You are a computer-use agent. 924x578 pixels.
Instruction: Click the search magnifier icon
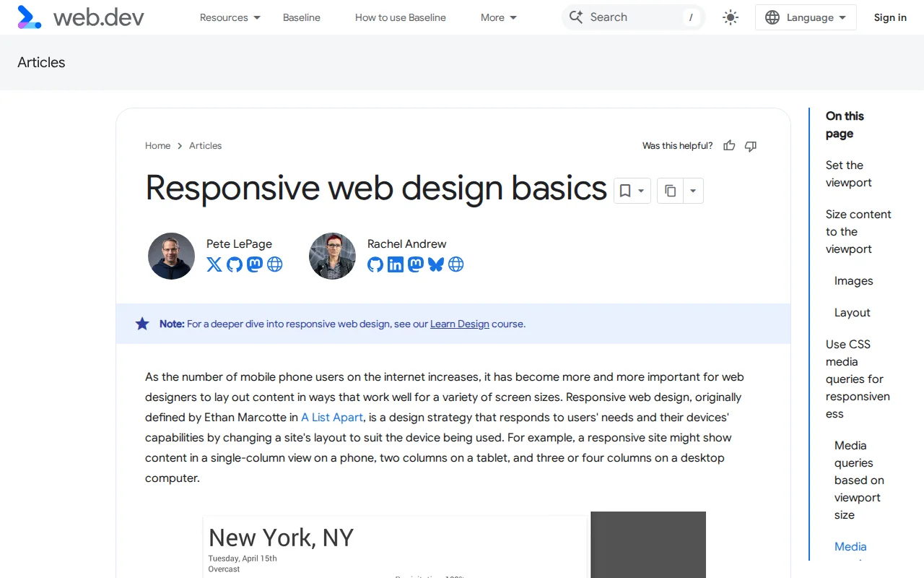click(576, 17)
